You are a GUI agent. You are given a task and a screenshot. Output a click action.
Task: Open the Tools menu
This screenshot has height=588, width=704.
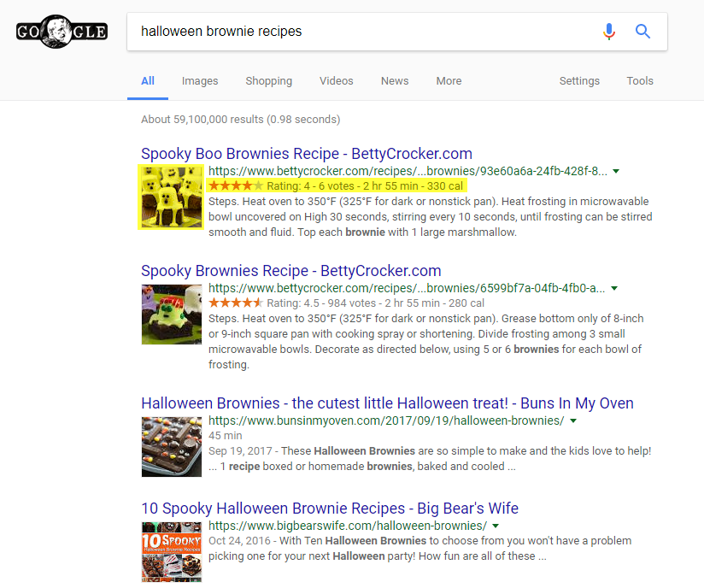click(x=640, y=80)
